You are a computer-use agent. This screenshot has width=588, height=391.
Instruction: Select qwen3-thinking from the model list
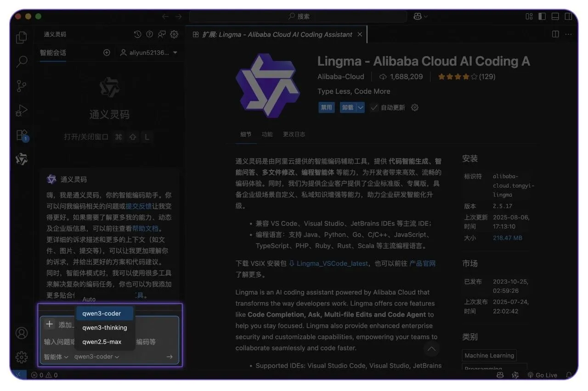105,328
